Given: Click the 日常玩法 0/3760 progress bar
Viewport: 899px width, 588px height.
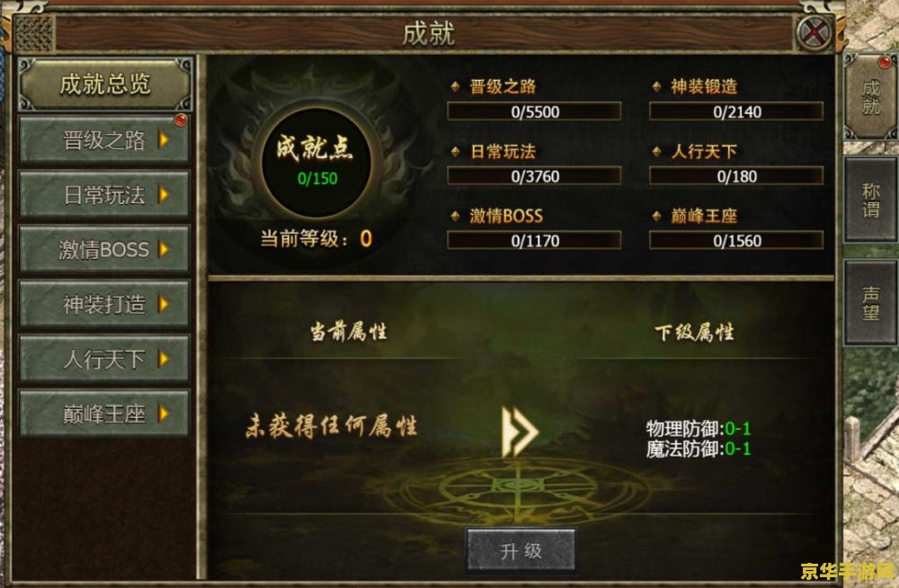Looking at the screenshot, I should [x=534, y=176].
